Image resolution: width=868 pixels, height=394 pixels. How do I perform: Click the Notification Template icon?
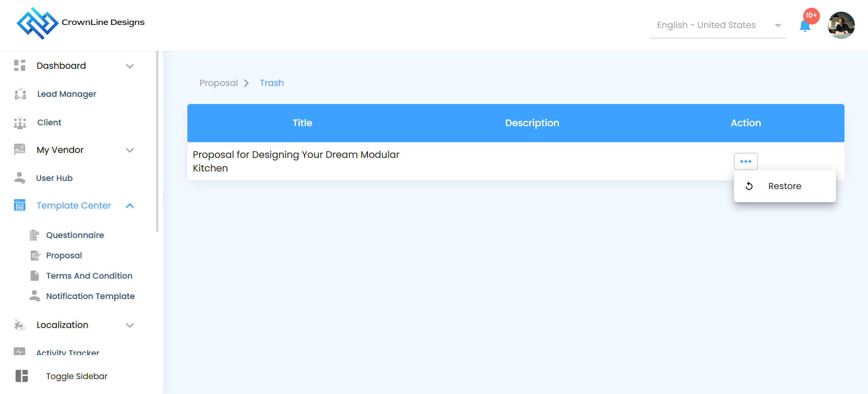click(35, 296)
